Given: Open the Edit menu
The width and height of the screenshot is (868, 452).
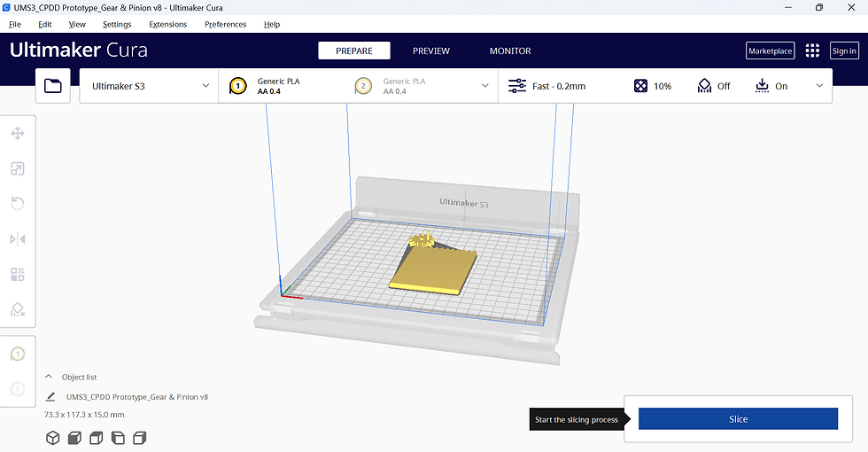Looking at the screenshot, I should point(45,25).
